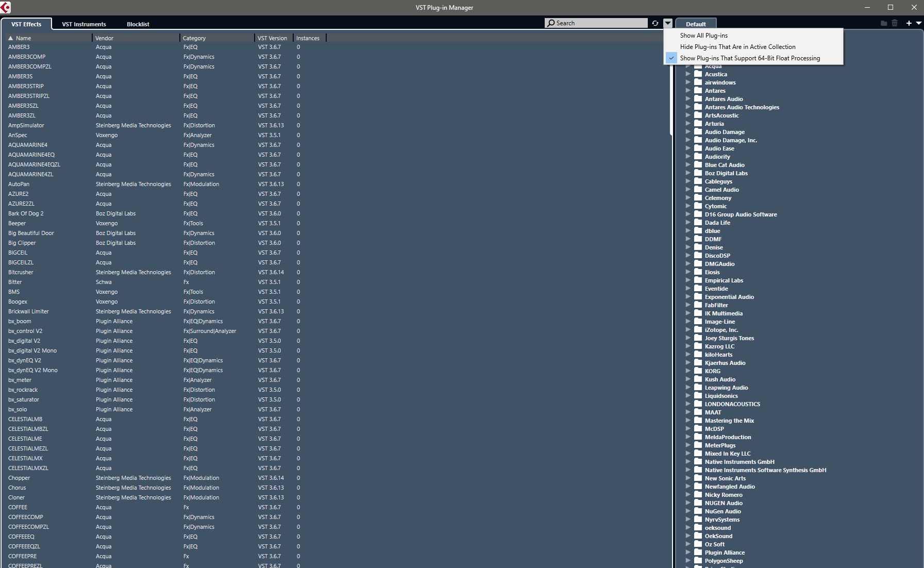Click the Blue Cat Audio folder icon
The width and height of the screenshot is (924, 568).
click(698, 164)
